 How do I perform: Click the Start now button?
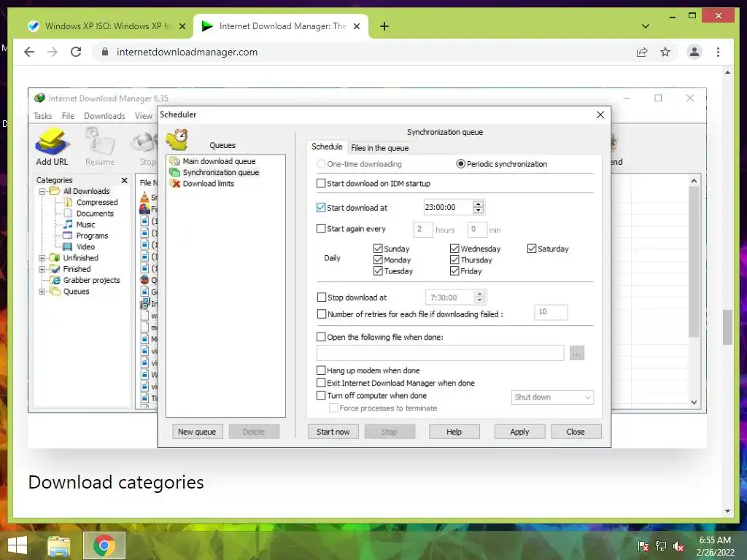click(333, 432)
